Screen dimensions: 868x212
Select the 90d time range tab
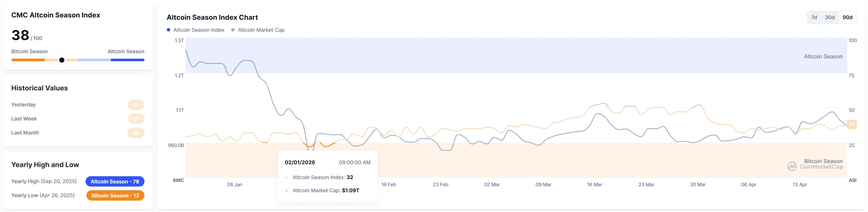click(x=847, y=17)
